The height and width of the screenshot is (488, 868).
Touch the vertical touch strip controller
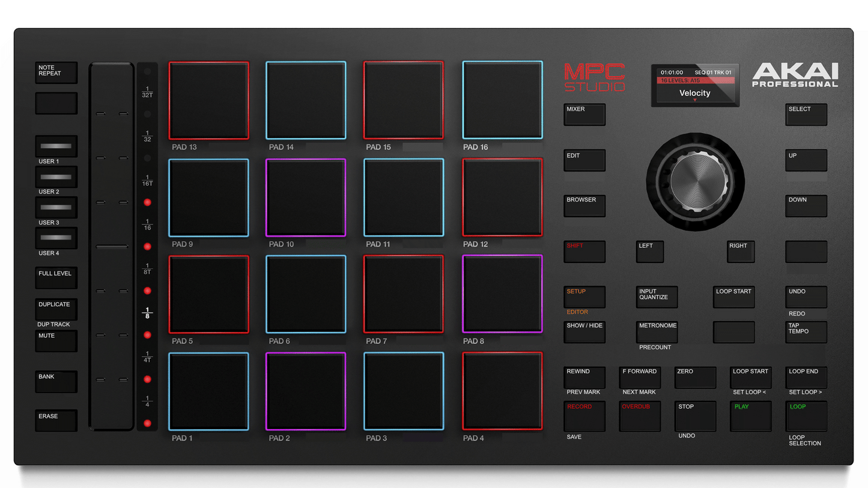(112, 246)
